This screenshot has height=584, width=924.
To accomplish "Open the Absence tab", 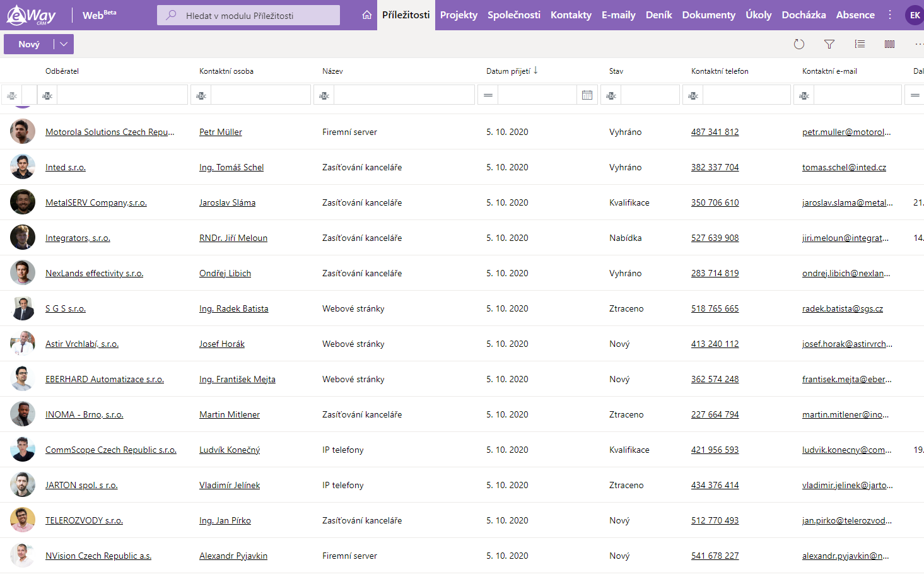I will (855, 15).
